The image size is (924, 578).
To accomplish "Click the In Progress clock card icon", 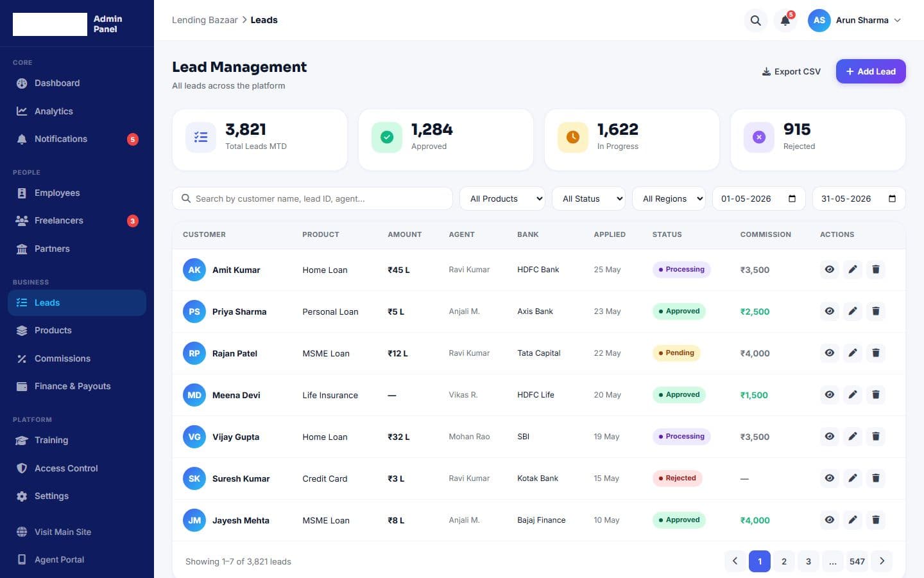I will click(x=573, y=137).
